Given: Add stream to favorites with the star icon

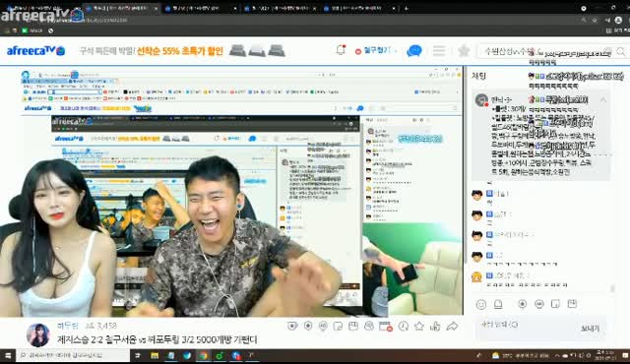Looking at the screenshot, I should pyautogui.click(x=419, y=326).
